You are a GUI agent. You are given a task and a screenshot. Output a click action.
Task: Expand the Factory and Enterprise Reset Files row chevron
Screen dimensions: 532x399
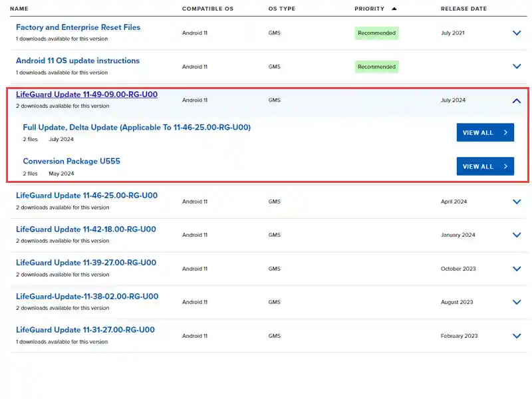pyautogui.click(x=517, y=33)
